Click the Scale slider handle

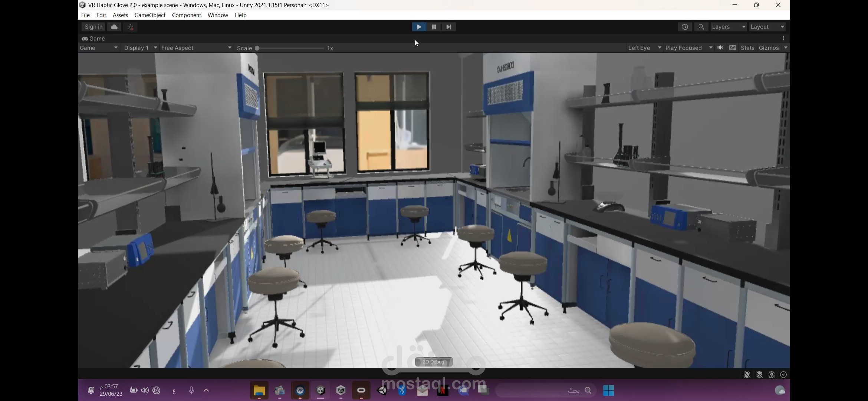(257, 48)
